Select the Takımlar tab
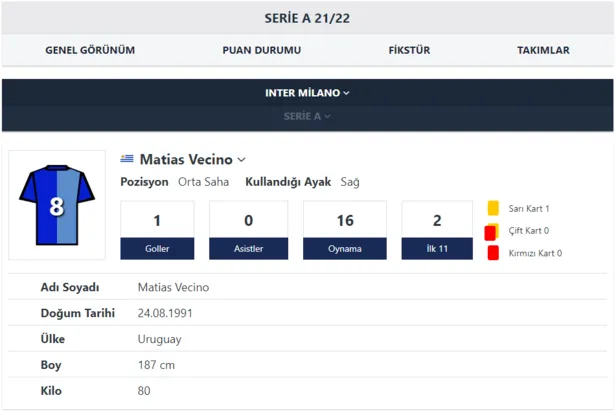Image resolution: width=616 pixels, height=411 pixels. click(x=543, y=50)
